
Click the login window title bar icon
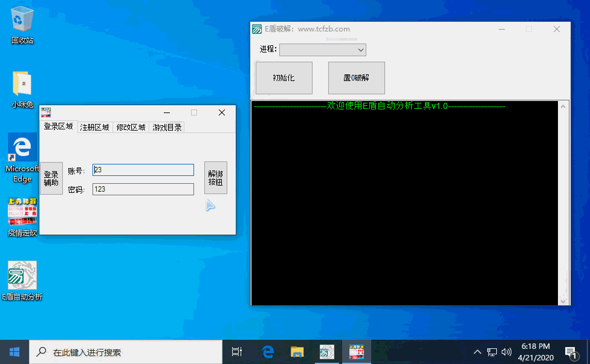[x=46, y=112]
